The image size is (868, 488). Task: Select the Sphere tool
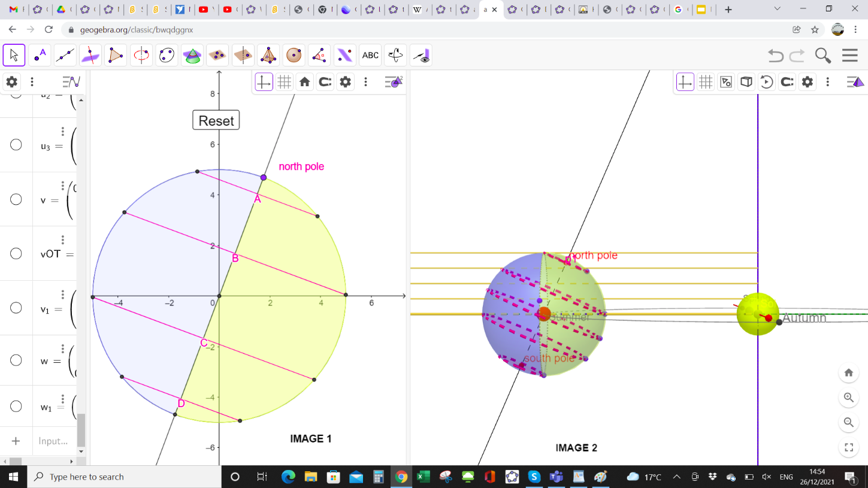click(294, 55)
